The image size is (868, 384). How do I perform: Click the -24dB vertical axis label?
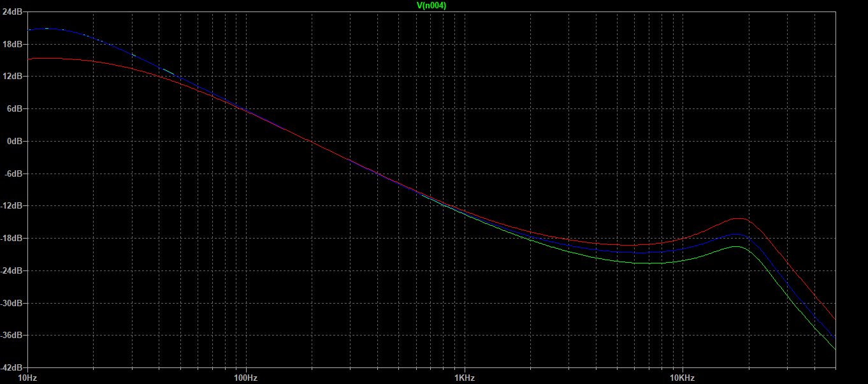point(13,270)
